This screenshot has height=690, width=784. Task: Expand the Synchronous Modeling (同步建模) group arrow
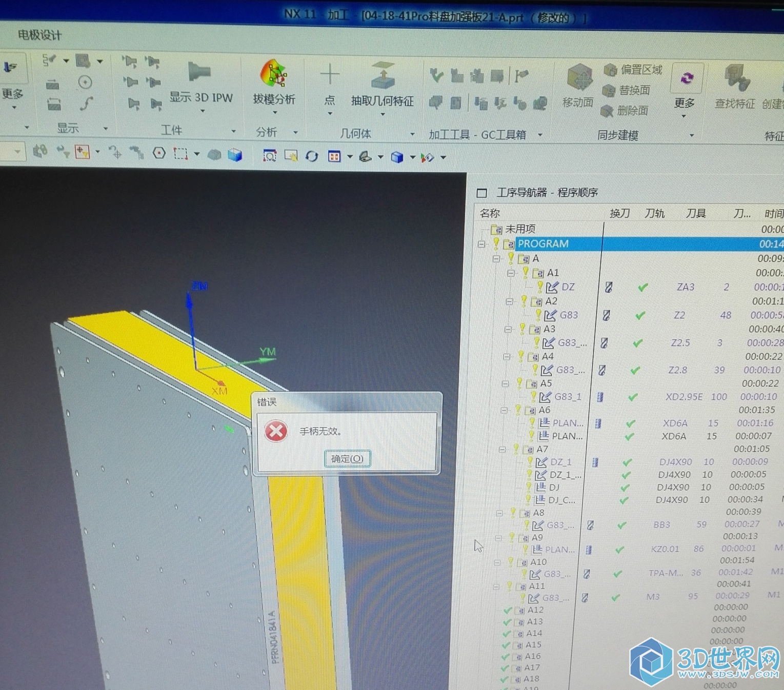(x=692, y=135)
